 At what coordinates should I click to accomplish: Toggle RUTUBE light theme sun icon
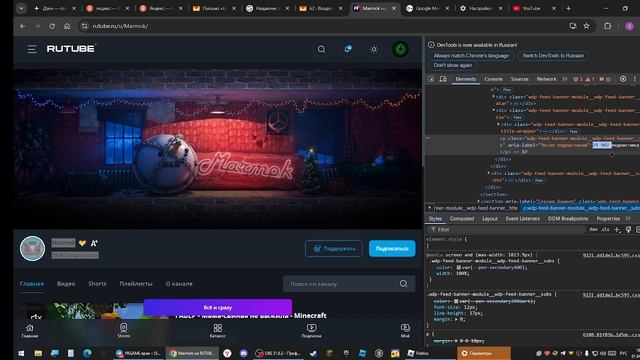click(x=374, y=49)
